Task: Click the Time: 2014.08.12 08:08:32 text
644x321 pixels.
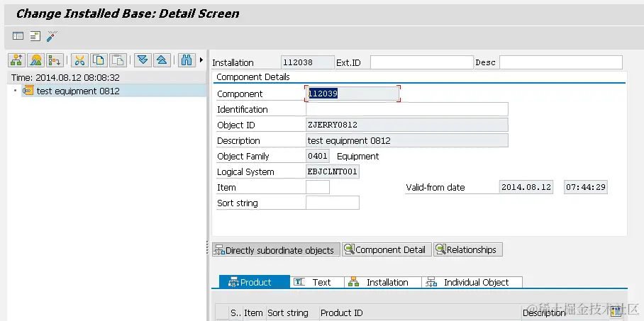Action: point(66,77)
